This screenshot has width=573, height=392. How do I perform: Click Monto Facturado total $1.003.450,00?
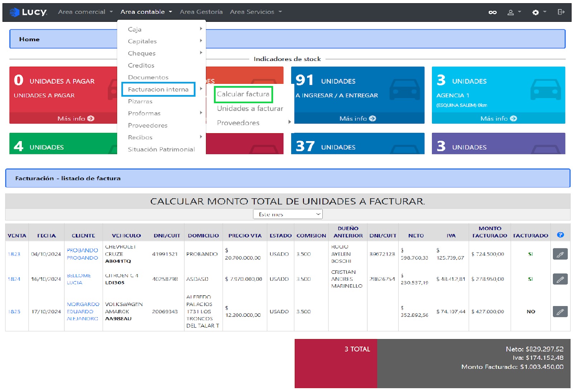(x=512, y=367)
